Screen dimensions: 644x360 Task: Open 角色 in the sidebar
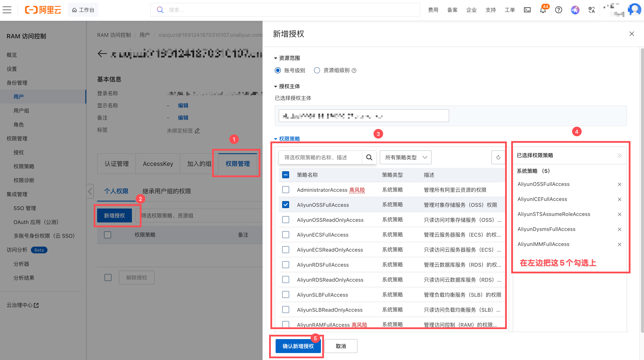19,124
